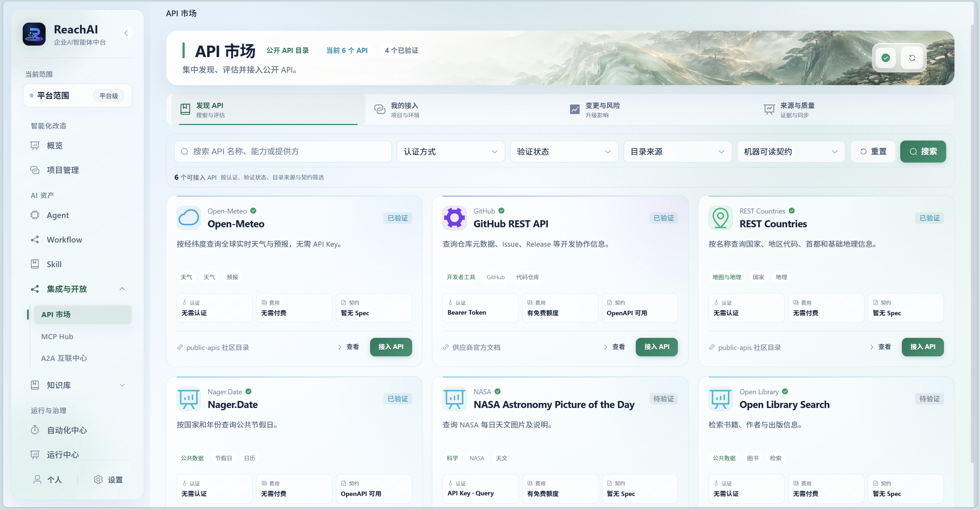Click the 开发者工具 tag on GitHub card
Viewport: 980px width, 510px height.
(461, 277)
